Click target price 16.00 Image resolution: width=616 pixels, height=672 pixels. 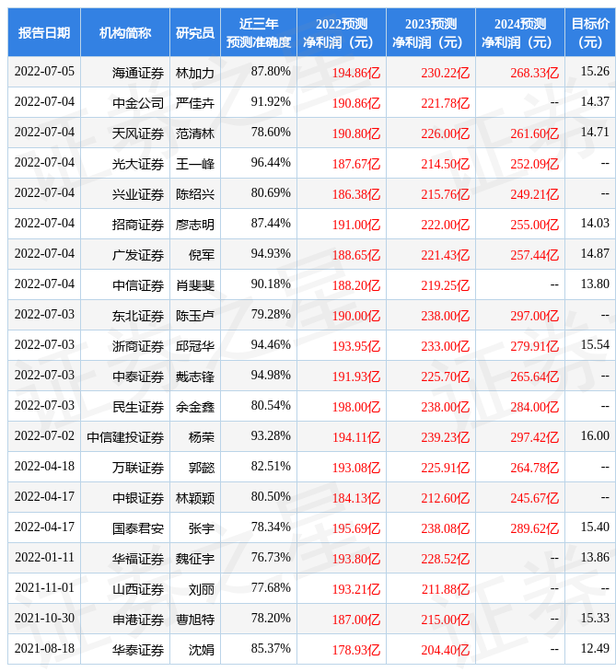(x=595, y=435)
